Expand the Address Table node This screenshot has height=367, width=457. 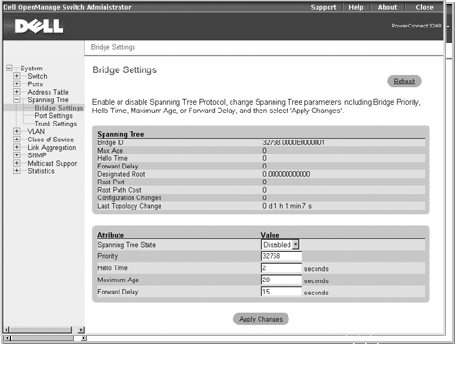(17, 92)
